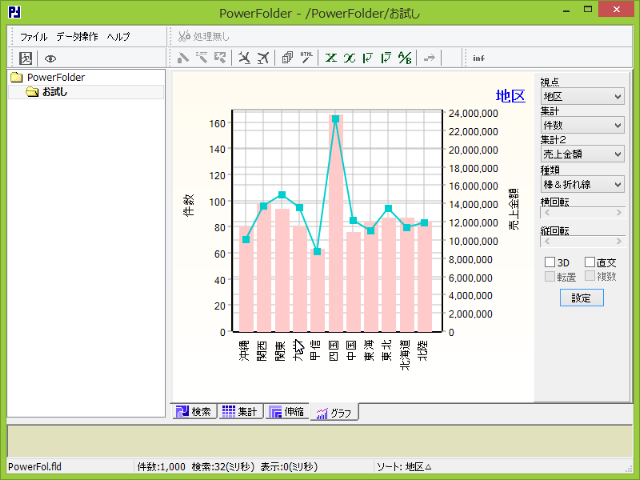Viewport: 640px width, 480px height.
Task: Click the 北海道 axis label
Action: (x=405, y=355)
